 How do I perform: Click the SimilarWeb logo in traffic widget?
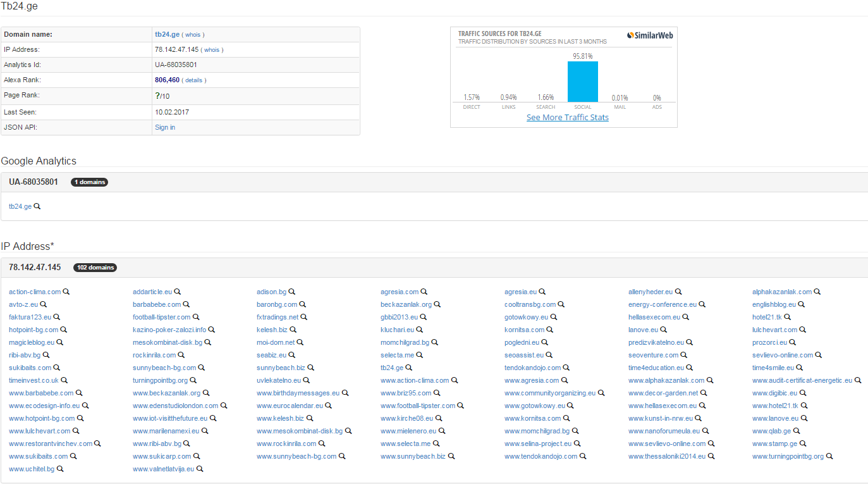point(650,35)
